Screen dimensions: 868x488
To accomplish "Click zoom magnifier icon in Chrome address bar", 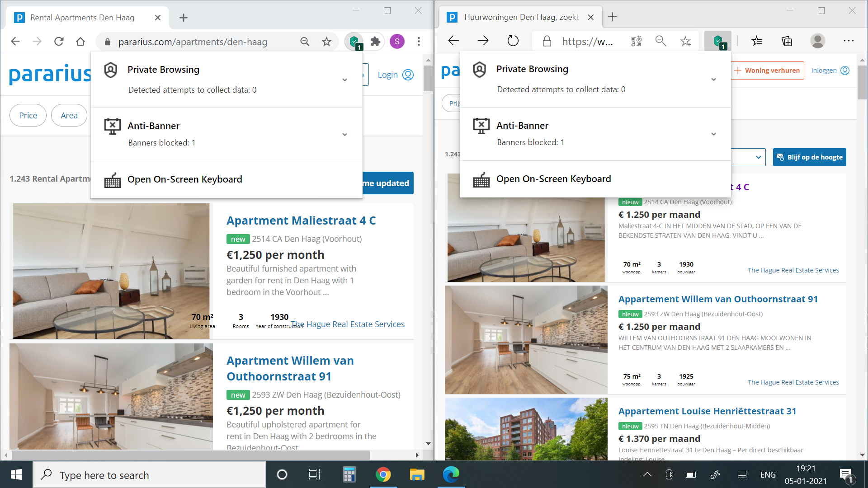I will [305, 42].
